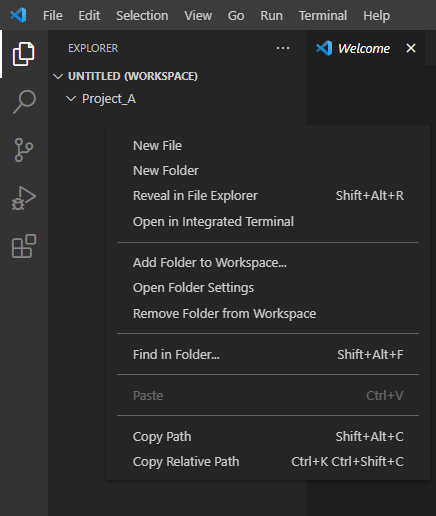This screenshot has width=436, height=516.
Task: Open the Run and Debug view icon
Action: coord(24,198)
